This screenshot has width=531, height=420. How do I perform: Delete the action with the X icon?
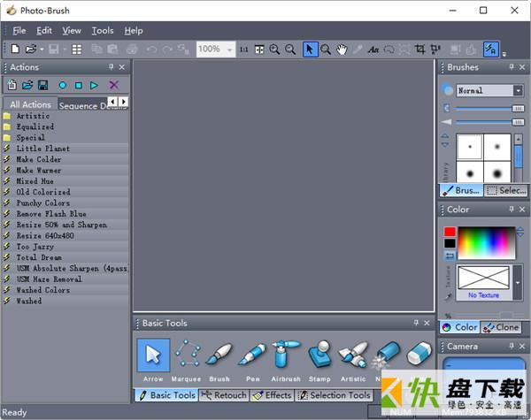[x=114, y=85]
